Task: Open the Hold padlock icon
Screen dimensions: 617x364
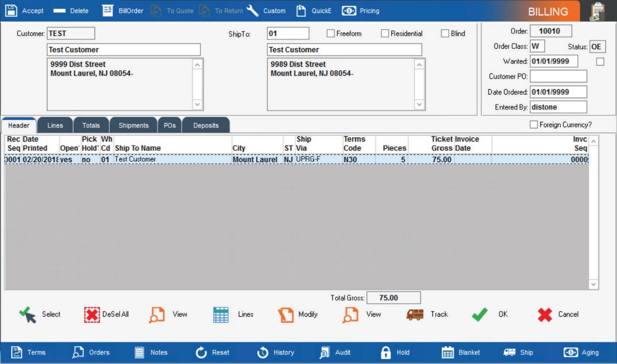Action: coord(385,352)
